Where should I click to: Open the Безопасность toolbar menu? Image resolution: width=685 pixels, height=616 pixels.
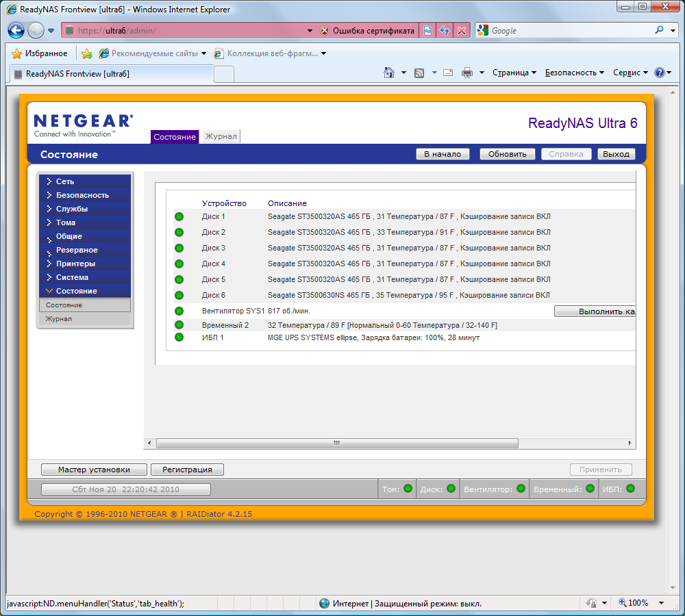[574, 73]
